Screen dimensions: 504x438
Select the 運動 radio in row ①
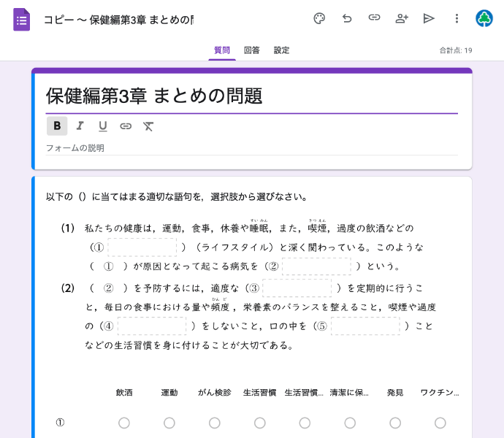click(169, 423)
